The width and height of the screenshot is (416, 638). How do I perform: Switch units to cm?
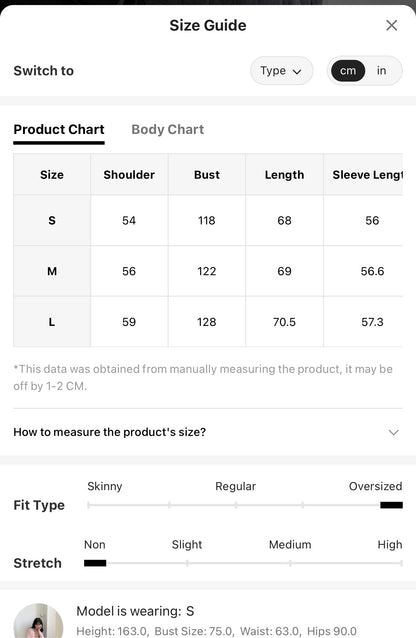(x=348, y=71)
